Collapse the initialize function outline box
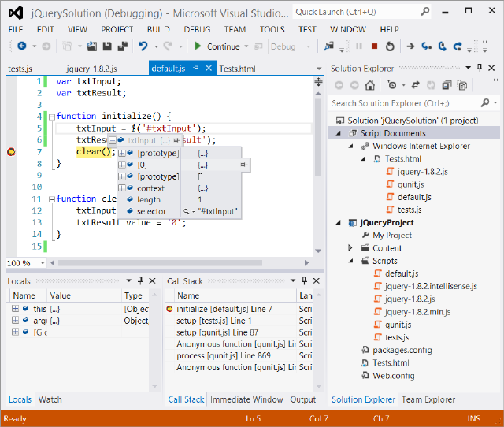Image resolution: width=504 pixels, height=427 pixels. coord(52,117)
